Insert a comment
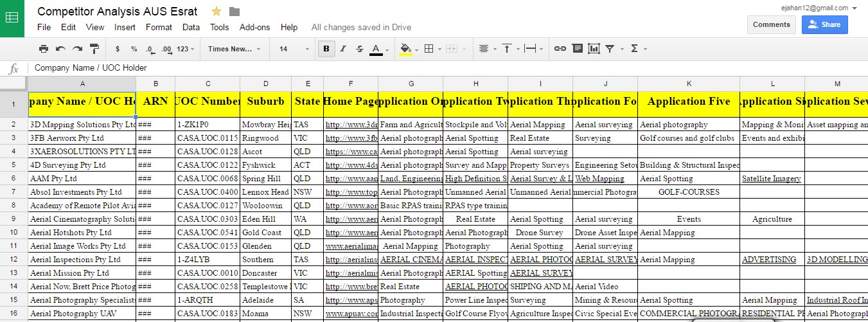The width and height of the screenshot is (868, 322). point(577,49)
